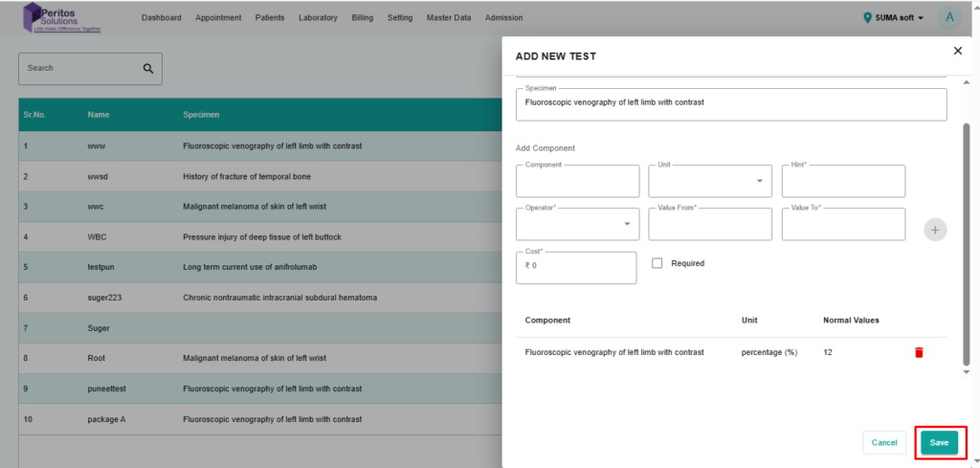Save the new test
Screen dimensions: 980x468
pos(939,442)
